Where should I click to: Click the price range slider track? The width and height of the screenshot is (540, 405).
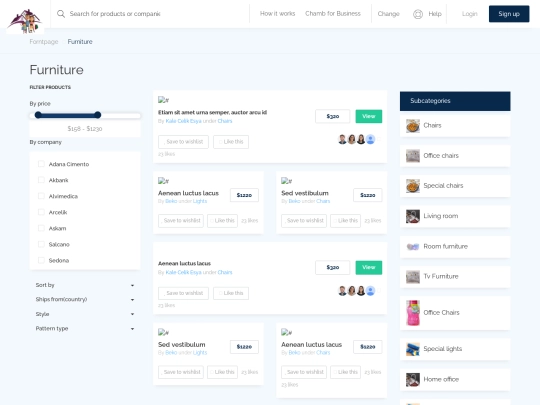pos(85,115)
